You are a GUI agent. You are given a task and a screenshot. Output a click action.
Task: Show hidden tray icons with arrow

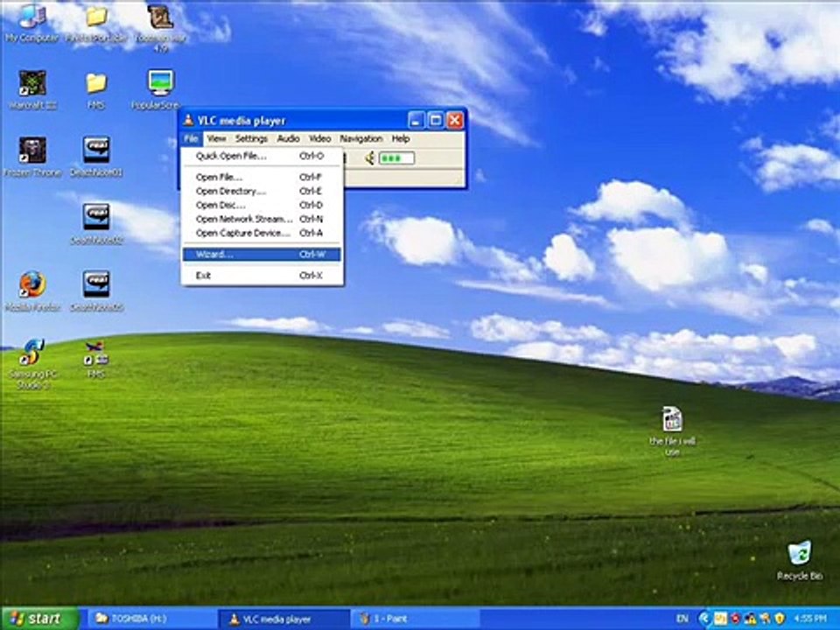(x=705, y=619)
